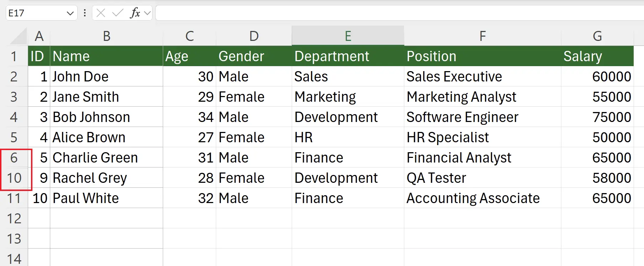The image size is (644, 266).
Task: Select column B header
Action: click(106, 36)
